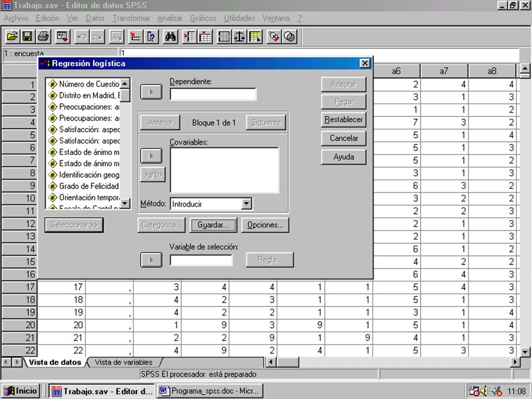Click the Save file diskette icon

point(28,37)
